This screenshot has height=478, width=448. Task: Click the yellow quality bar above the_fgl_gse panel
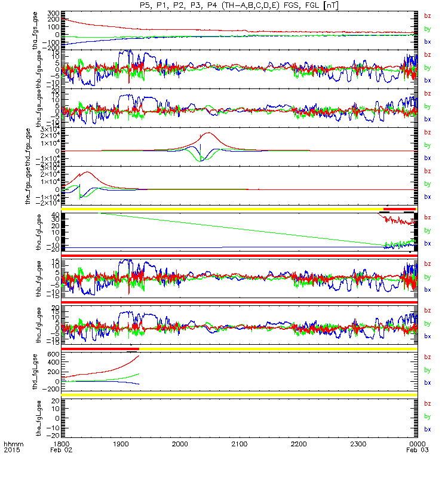pyautogui.click(x=240, y=395)
